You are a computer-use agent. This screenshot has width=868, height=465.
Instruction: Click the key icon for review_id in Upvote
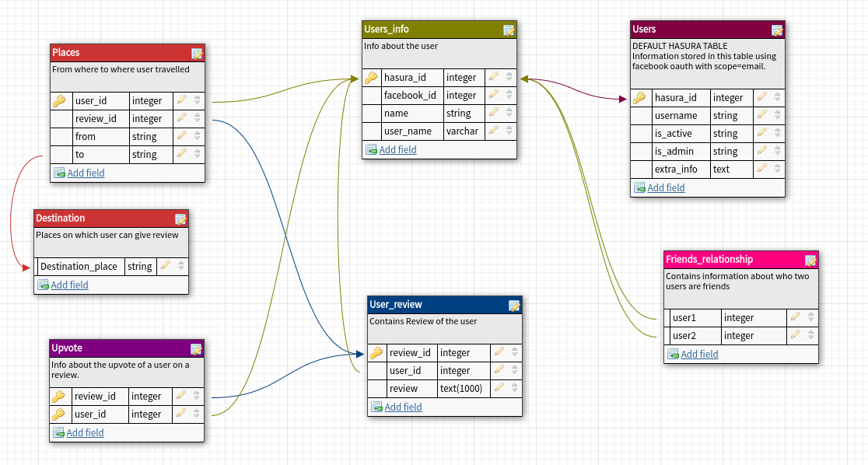click(x=60, y=396)
